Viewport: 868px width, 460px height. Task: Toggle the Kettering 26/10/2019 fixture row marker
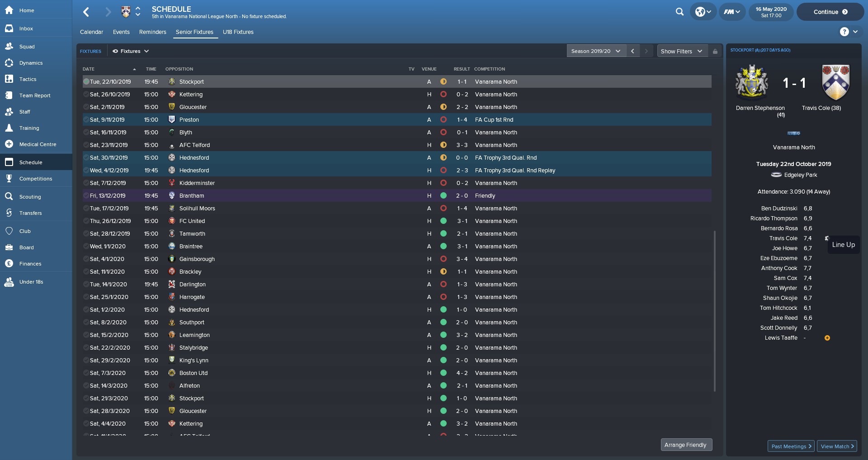point(86,95)
